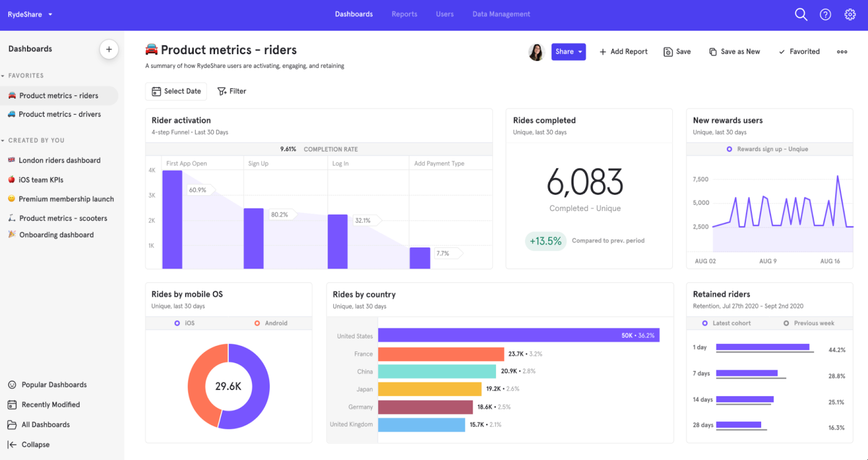Click the user avatar photo
The height and width of the screenshot is (460, 868).
point(536,52)
